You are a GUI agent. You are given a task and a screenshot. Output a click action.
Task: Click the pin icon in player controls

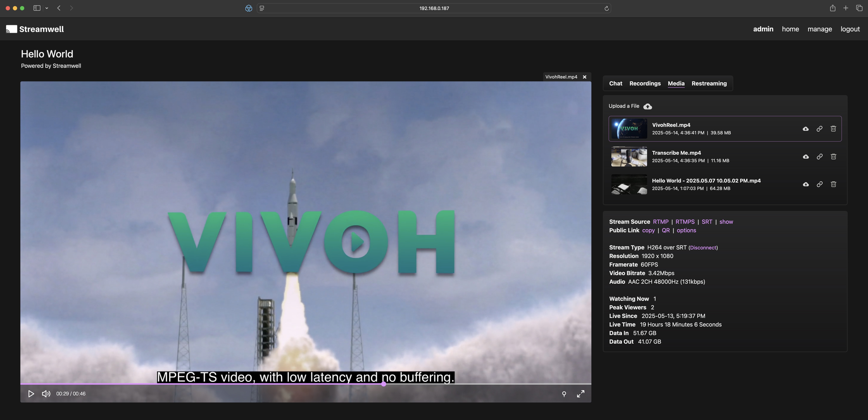[x=564, y=394]
